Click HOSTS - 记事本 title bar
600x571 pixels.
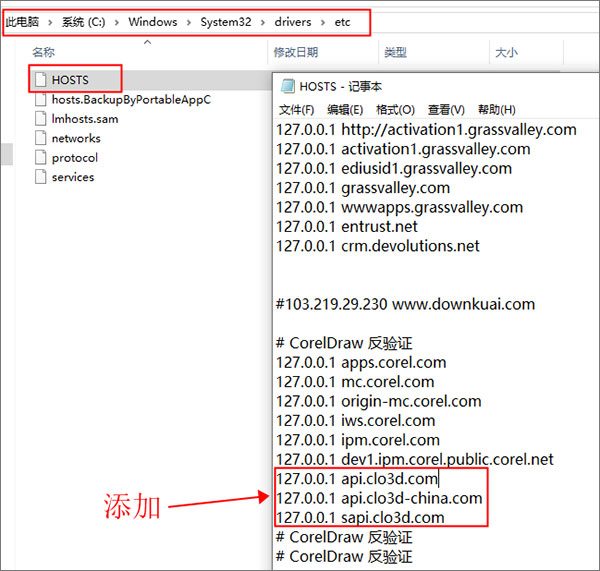[436, 86]
